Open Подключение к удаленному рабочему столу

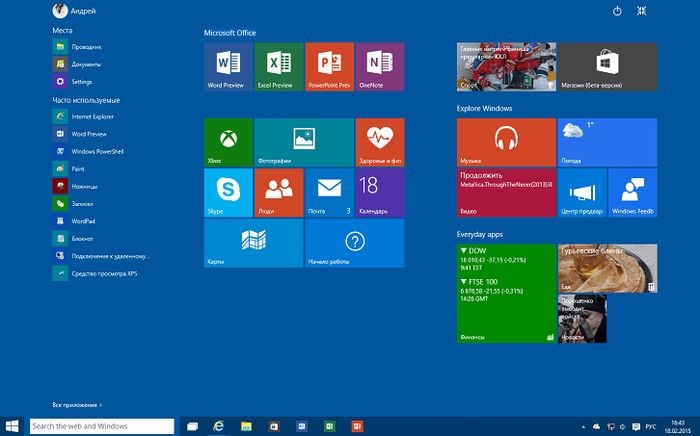pyautogui.click(x=101, y=256)
